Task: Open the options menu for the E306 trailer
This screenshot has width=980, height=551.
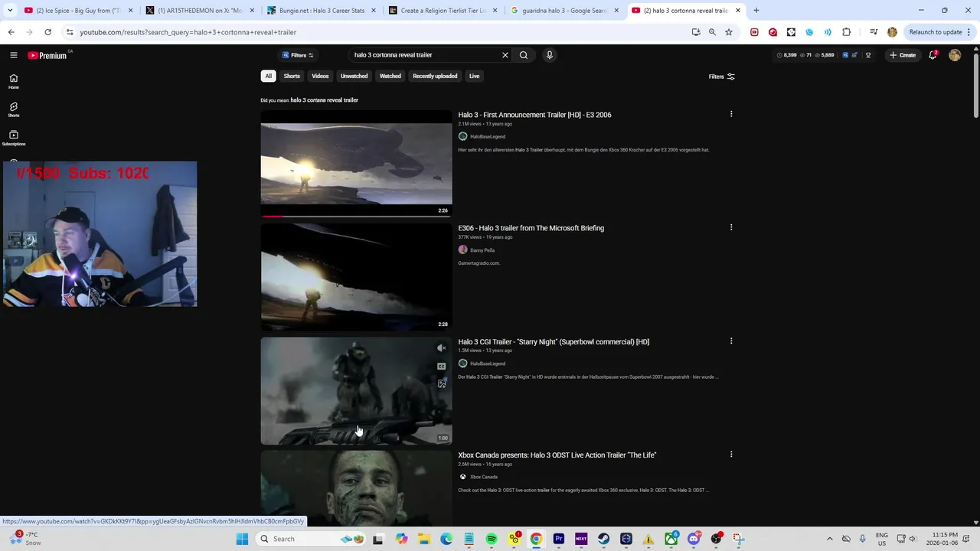Action: (731, 227)
